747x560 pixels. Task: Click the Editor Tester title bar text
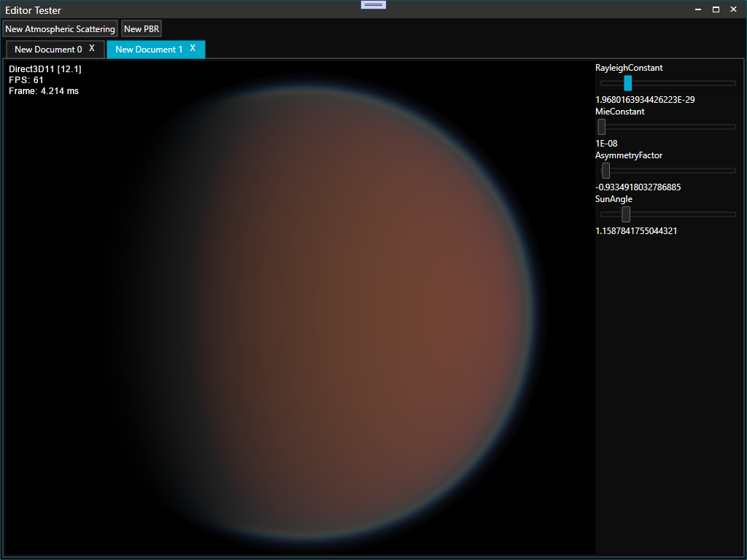coord(34,10)
